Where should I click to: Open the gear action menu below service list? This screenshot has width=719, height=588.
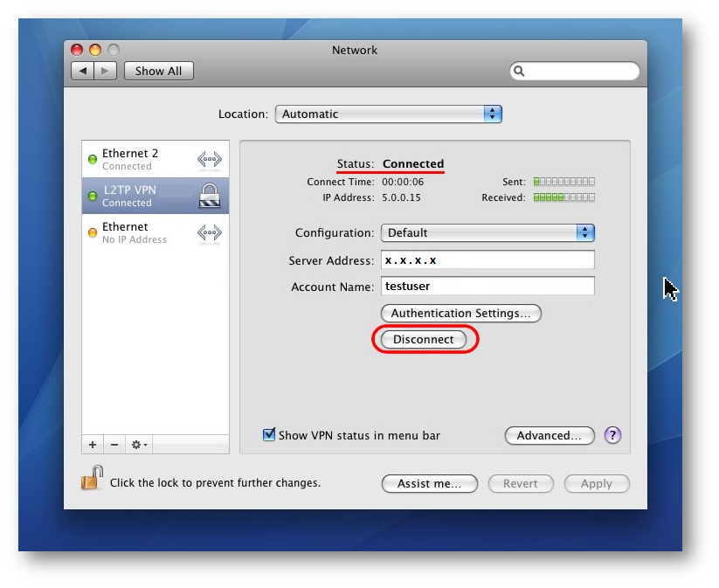pos(139,445)
